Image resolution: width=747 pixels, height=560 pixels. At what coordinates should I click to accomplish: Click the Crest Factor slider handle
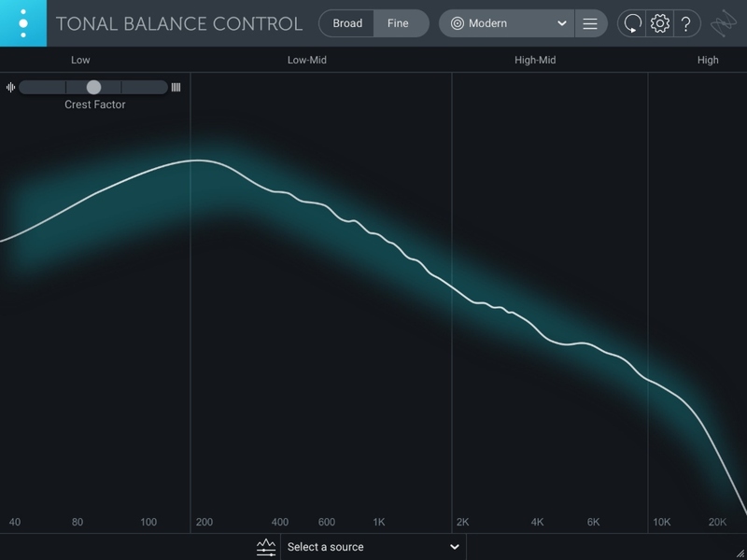tap(93, 87)
